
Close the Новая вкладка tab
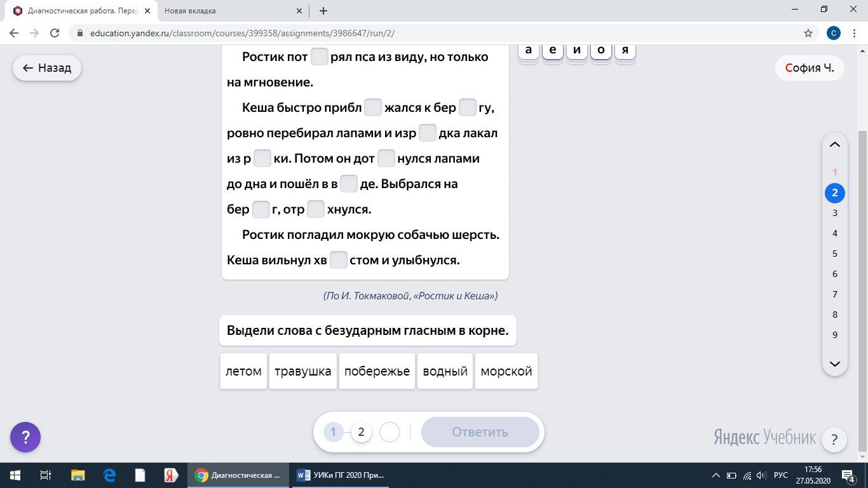300,11
